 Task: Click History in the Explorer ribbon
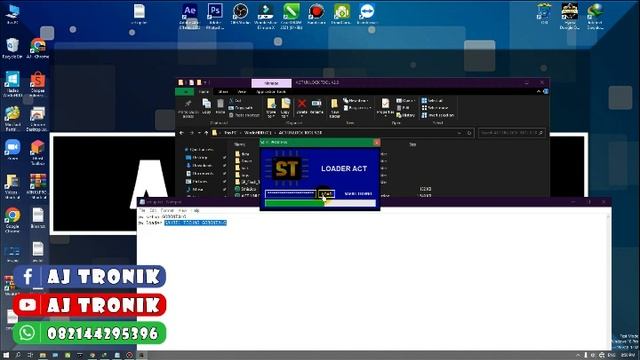pyautogui.click(x=406, y=116)
